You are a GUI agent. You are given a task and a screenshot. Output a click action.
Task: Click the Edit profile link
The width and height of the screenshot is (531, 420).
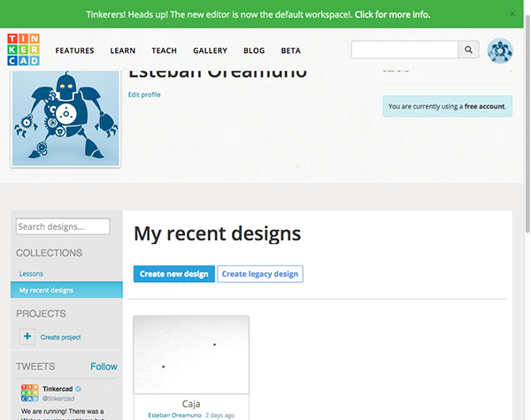coord(144,95)
